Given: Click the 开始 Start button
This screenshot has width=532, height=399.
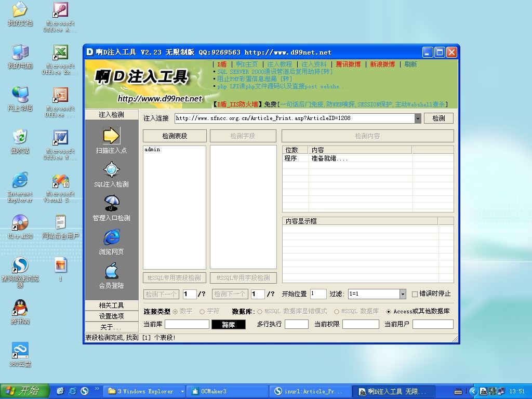Looking at the screenshot, I should click(25, 391).
